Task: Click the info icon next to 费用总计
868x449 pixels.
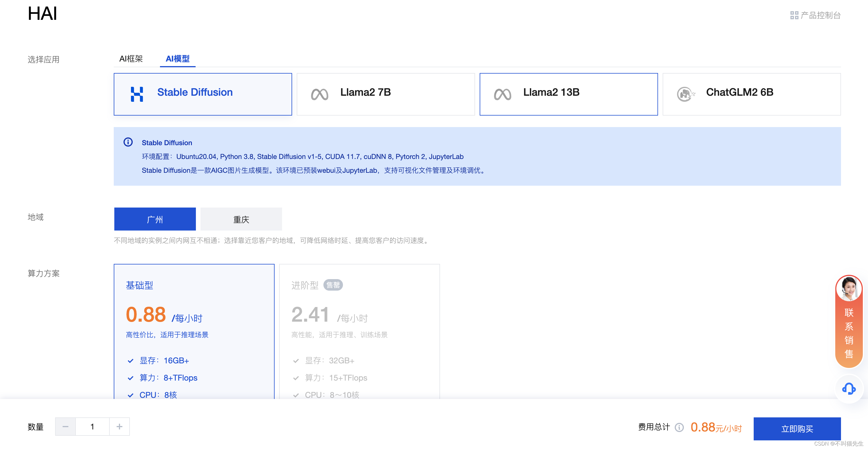Action: pyautogui.click(x=679, y=427)
